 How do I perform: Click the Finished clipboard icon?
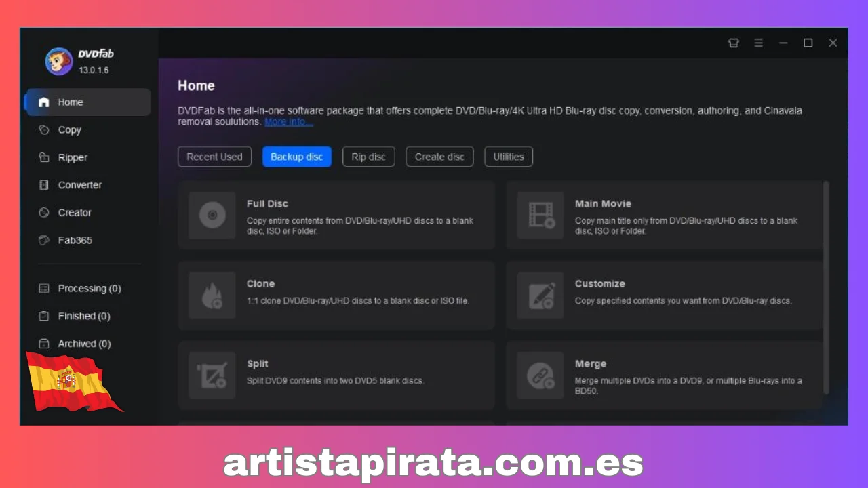tap(44, 316)
